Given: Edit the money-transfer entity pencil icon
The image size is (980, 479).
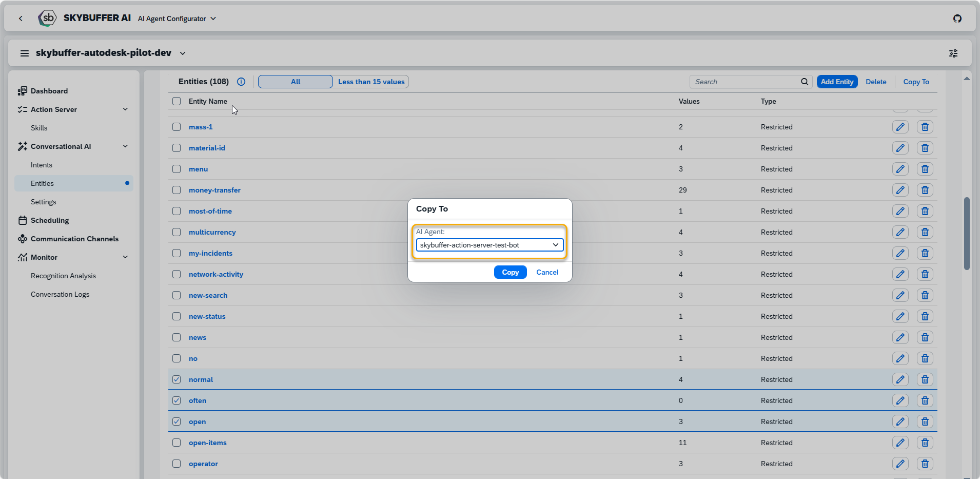Looking at the screenshot, I should 900,190.
